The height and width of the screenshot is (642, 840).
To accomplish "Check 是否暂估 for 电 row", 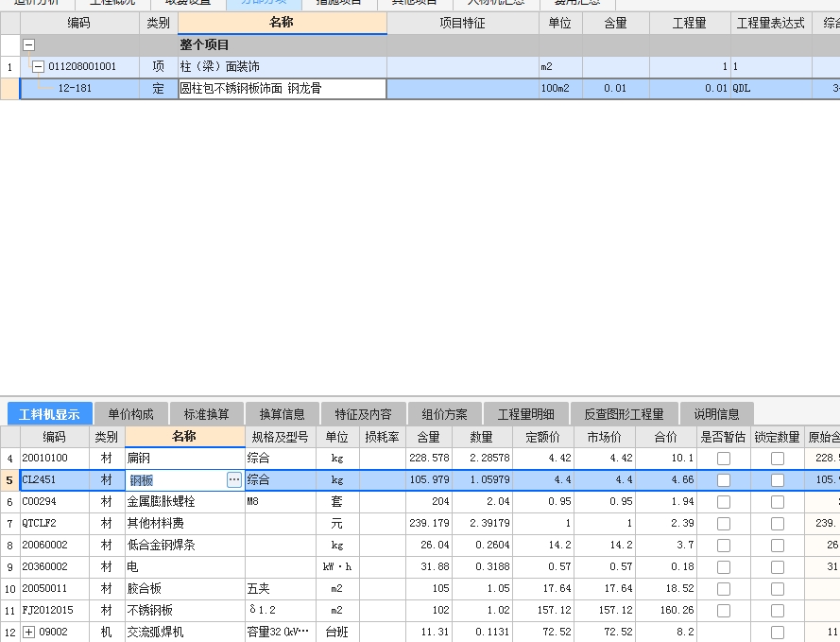I will coord(724,567).
